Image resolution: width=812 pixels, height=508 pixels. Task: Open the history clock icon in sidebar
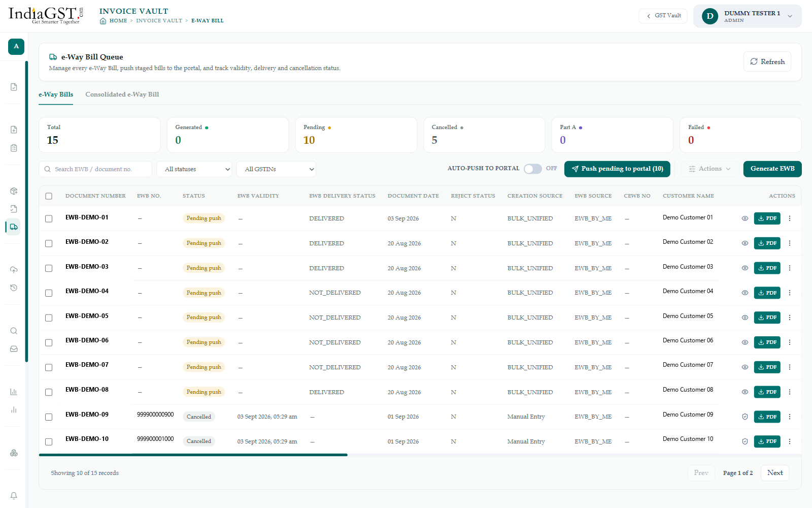point(14,288)
